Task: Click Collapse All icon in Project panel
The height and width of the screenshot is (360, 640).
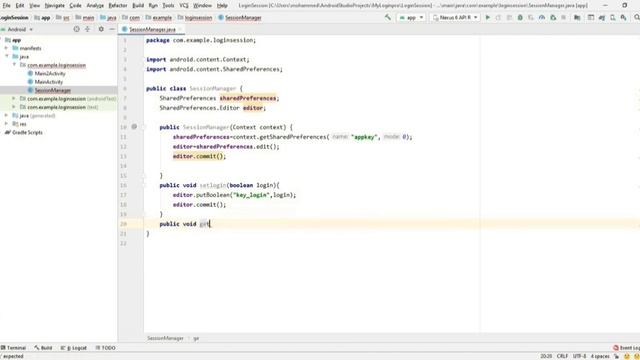Action: (x=87, y=29)
